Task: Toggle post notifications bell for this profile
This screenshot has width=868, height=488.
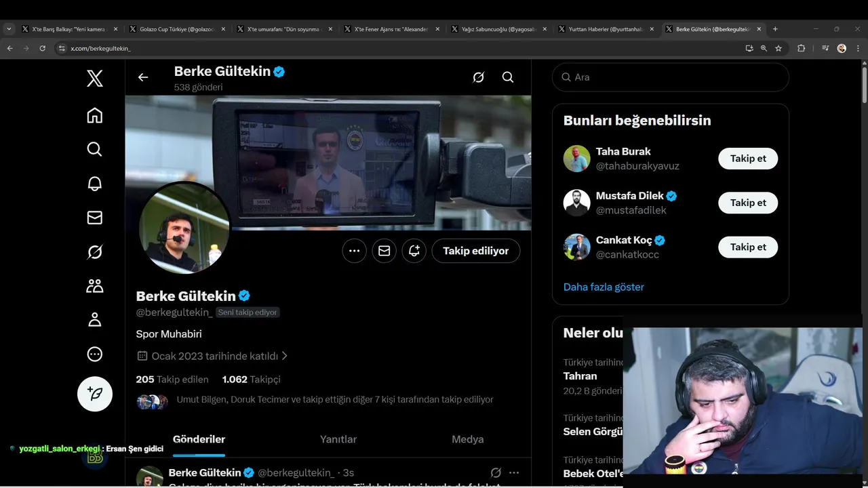Action: point(414,251)
